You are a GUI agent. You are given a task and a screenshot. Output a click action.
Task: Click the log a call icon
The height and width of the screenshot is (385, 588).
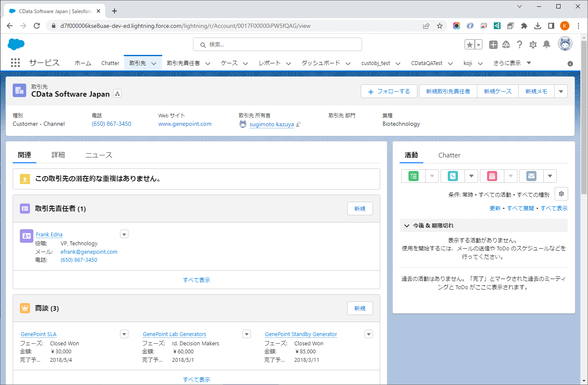(x=453, y=176)
